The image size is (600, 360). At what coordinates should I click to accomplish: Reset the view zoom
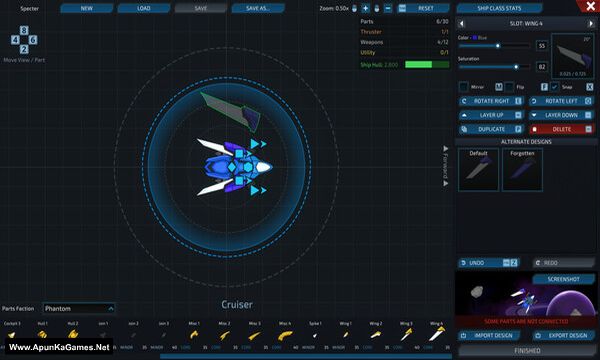tap(423, 8)
